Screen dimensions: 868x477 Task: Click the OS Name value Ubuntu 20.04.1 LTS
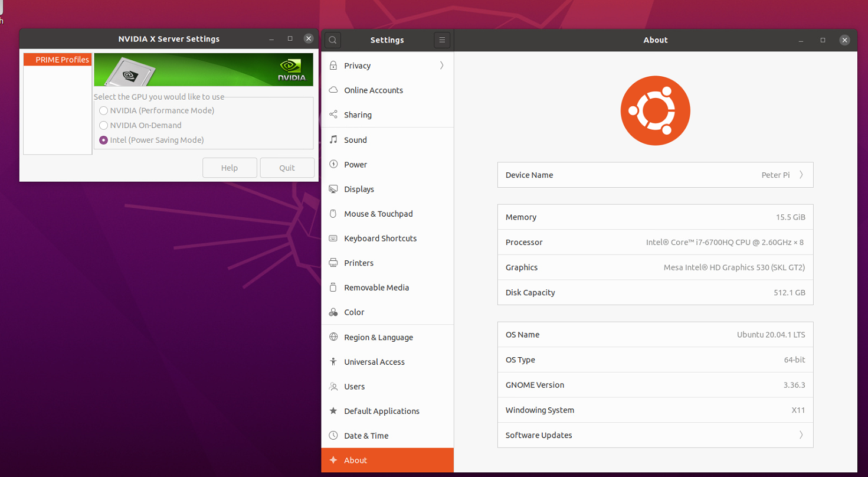[771, 335]
